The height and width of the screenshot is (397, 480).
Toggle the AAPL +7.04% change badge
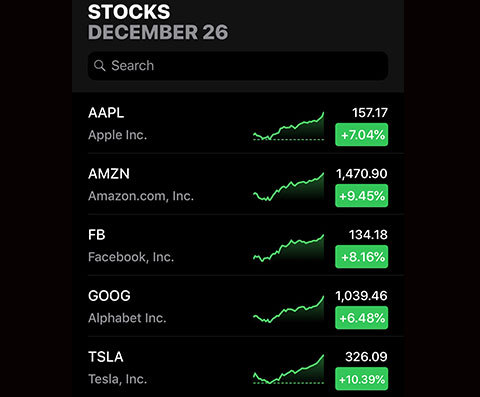click(x=362, y=135)
